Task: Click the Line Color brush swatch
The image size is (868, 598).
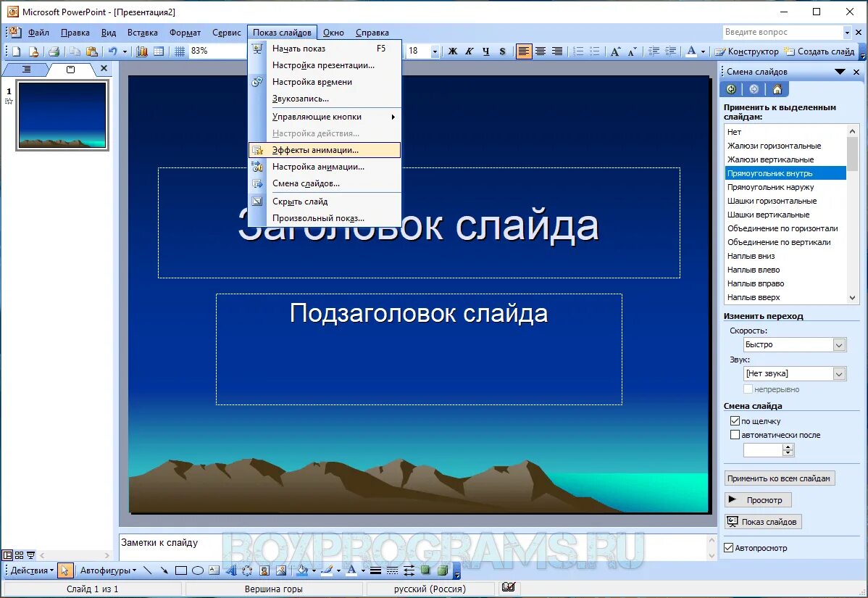Action: pyautogui.click(x=327, y=570)
